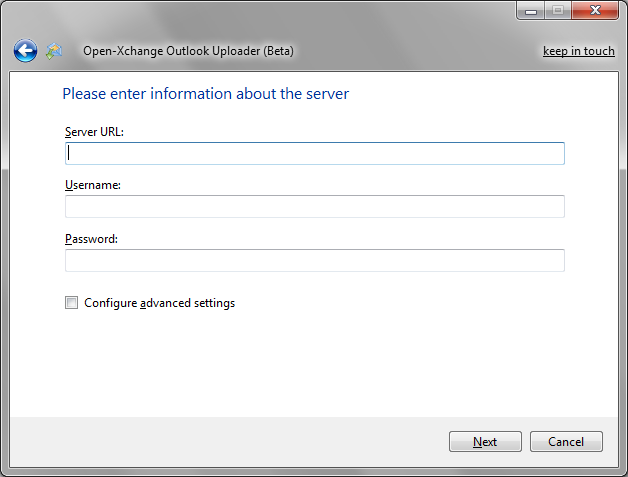Click the 'Please enter information about the server' heading

(205, 94)
